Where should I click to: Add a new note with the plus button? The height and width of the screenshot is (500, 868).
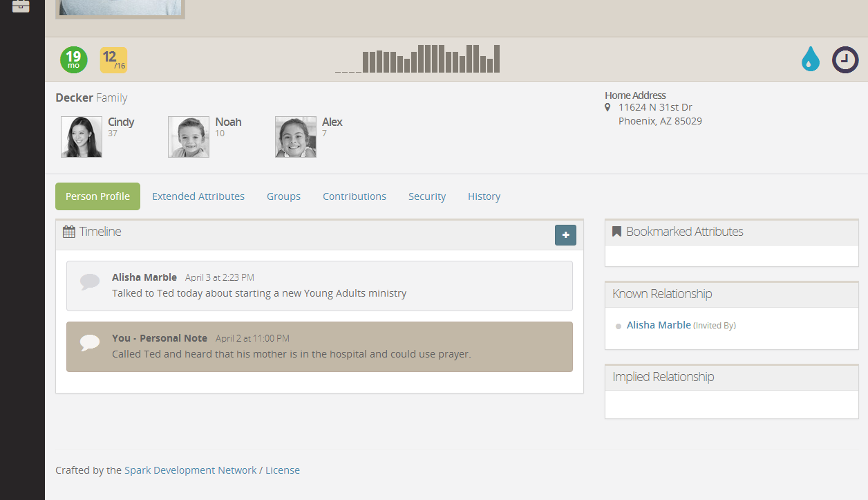pos(565,235)
